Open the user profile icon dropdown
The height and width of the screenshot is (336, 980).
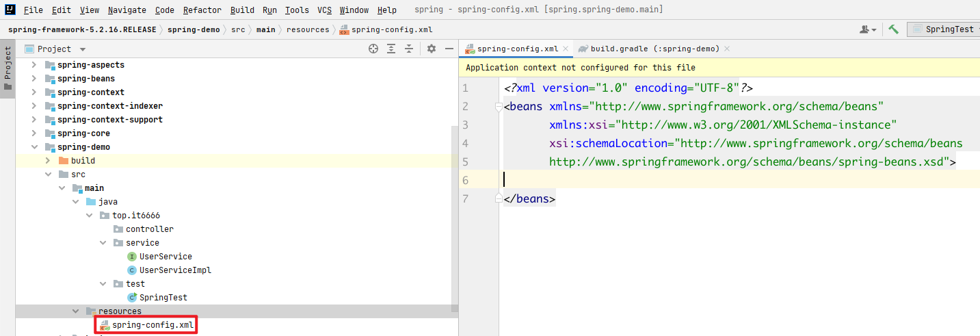tap(868, 29)
